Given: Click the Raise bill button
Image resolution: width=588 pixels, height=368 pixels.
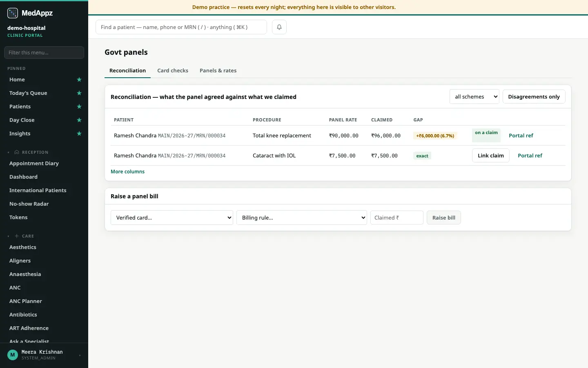Looking at the screenshot, I should point(444,218).
